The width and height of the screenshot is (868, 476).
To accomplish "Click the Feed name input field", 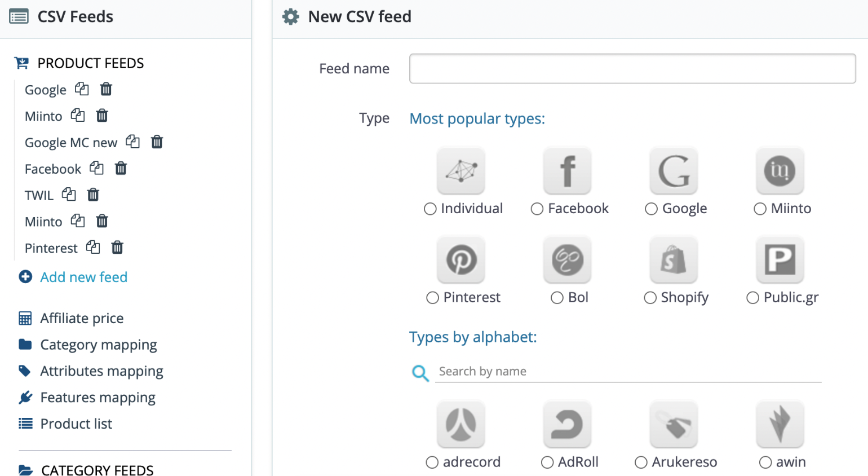I will click(x=632, y=69).
